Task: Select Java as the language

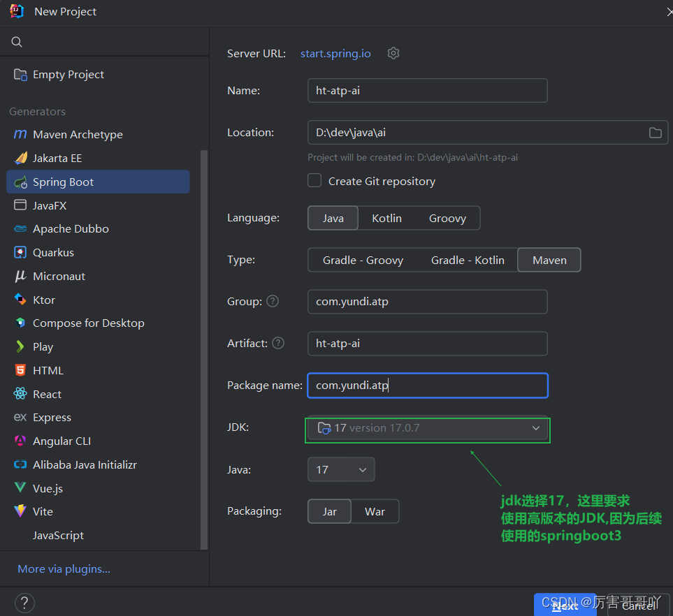Action: (333, 218)
